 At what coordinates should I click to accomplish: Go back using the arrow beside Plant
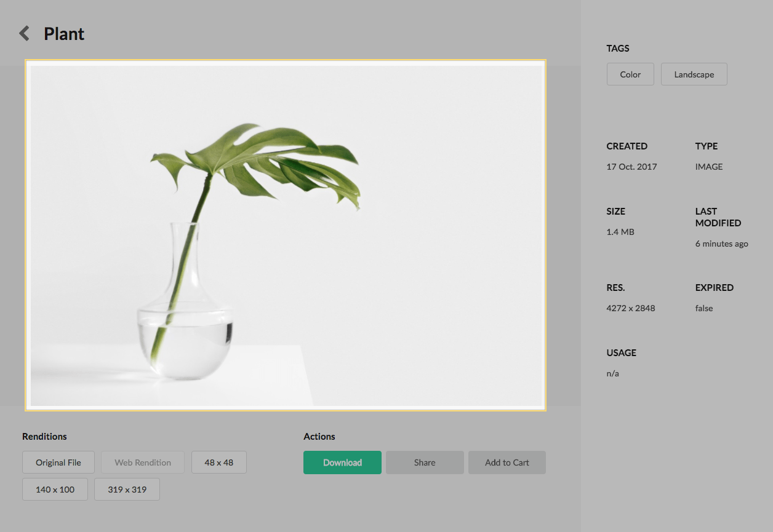tap(25, 33)
